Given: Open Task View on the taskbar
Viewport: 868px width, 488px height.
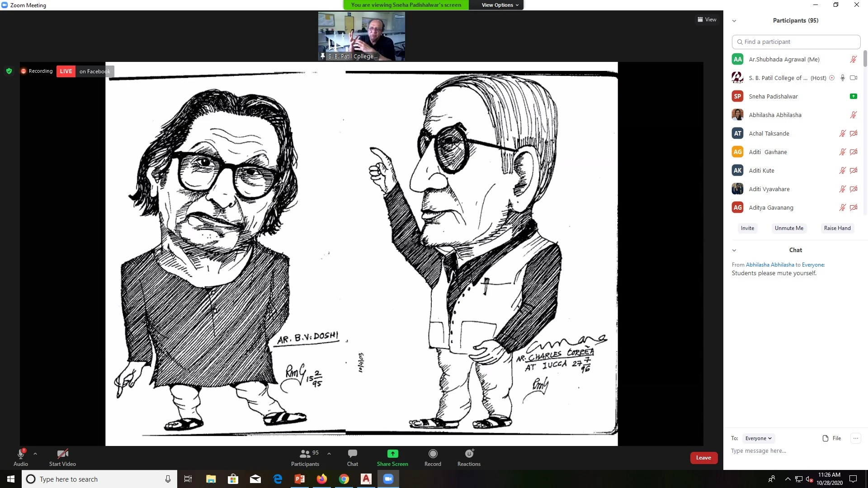Looking at the screenshot, I should click(188, 479).
